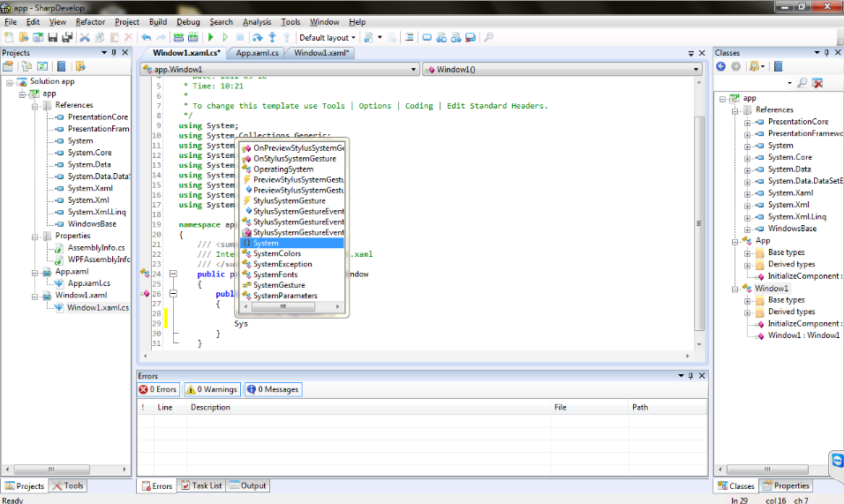This screenshot has height=504, width=844.
Task: Click the Build solution toolbar icon
Action: tap(179, 37)
